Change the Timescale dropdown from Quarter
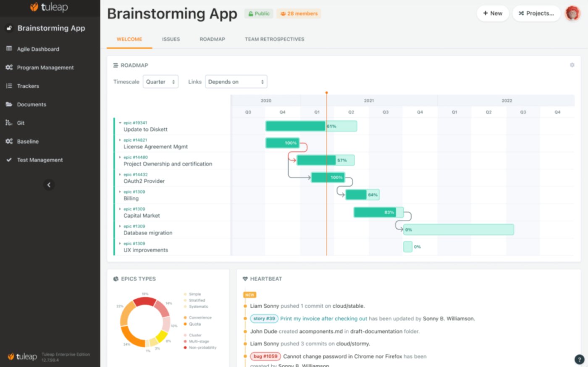Screen dimensions: 588x367 (x=160, y=82)
